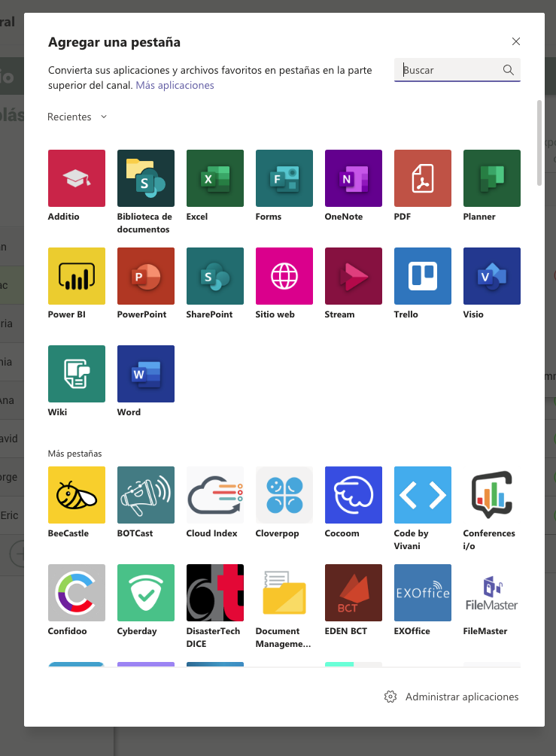Select the EDEN BCT app

354,593
